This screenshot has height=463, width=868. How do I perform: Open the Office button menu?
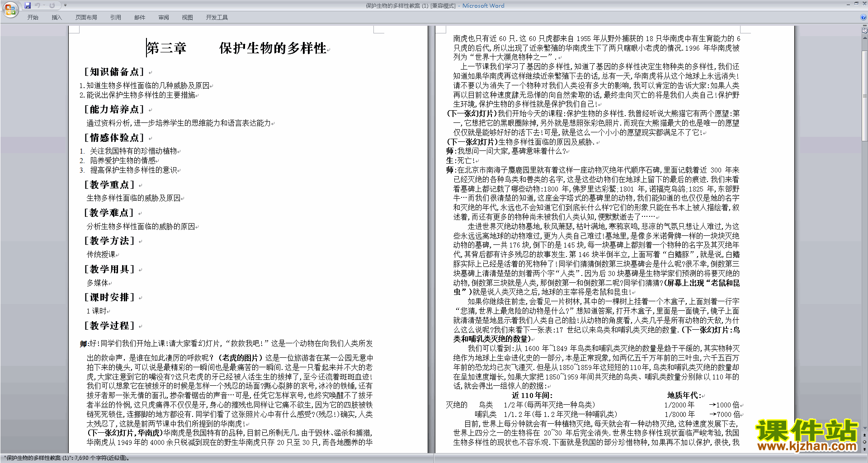pos(10,9)
